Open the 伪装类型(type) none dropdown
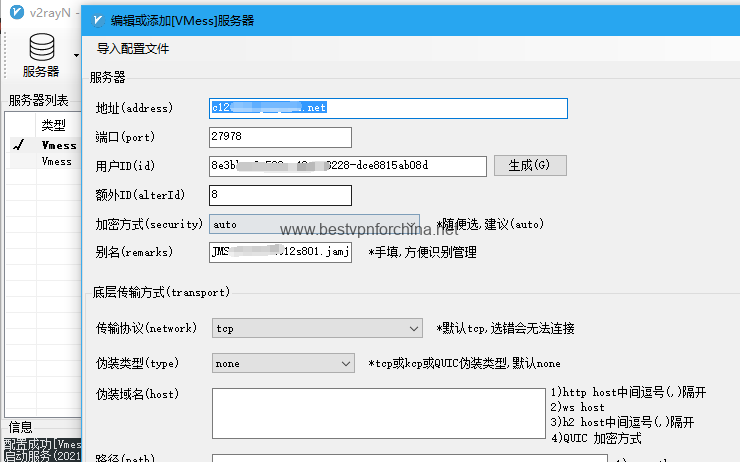Screen dimensions: 740x462 283,363
